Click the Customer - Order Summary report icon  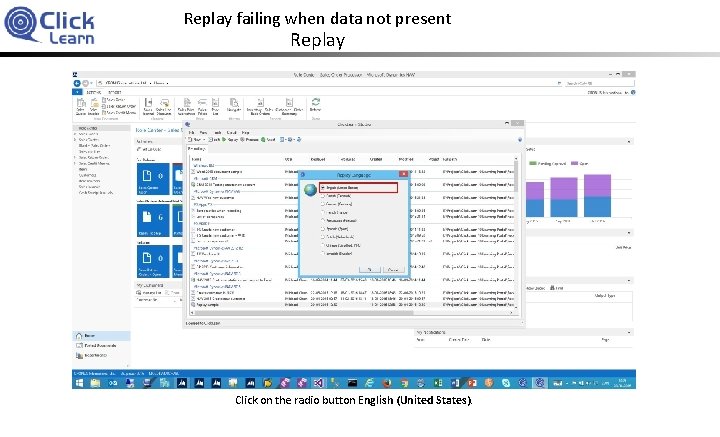point(289,106)
